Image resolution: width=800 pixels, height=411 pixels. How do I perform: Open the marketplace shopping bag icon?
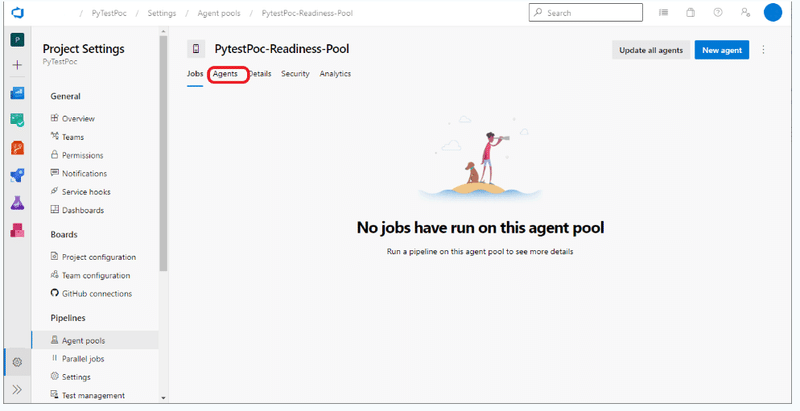click(690, 13)
